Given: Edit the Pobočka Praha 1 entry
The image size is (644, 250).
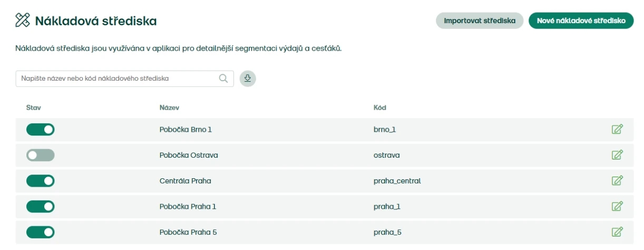Looking at the screenshot, I should point(617,206).
